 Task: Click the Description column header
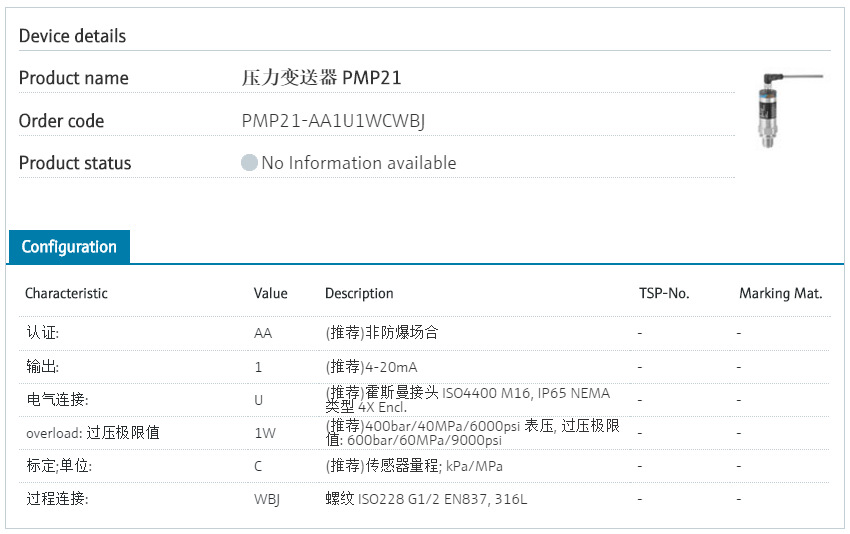pos(359,293)
